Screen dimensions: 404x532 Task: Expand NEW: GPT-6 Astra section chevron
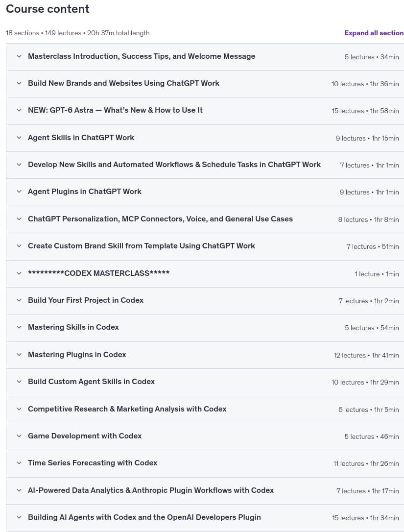click(x=19, y=110)
